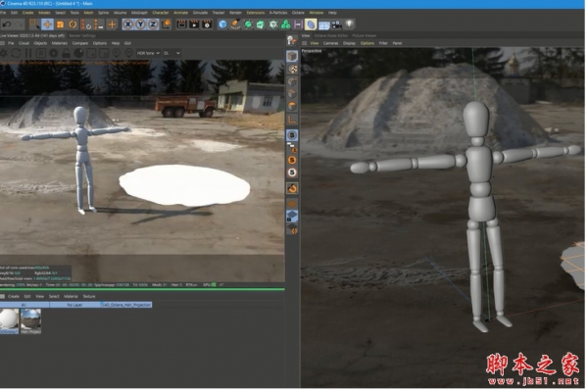Screen dimensions: 588x390
Task: Open the HDR tone dropdown
Action: tap(148, 53)
